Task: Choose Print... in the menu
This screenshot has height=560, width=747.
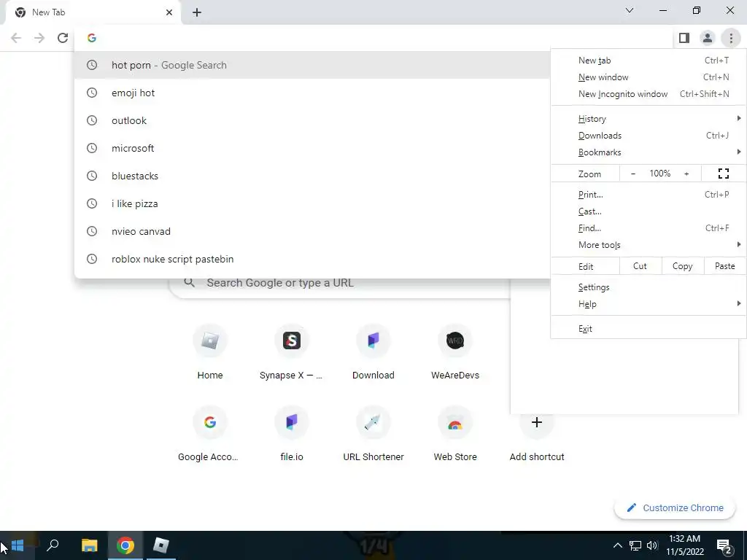Action: (649, 194)
